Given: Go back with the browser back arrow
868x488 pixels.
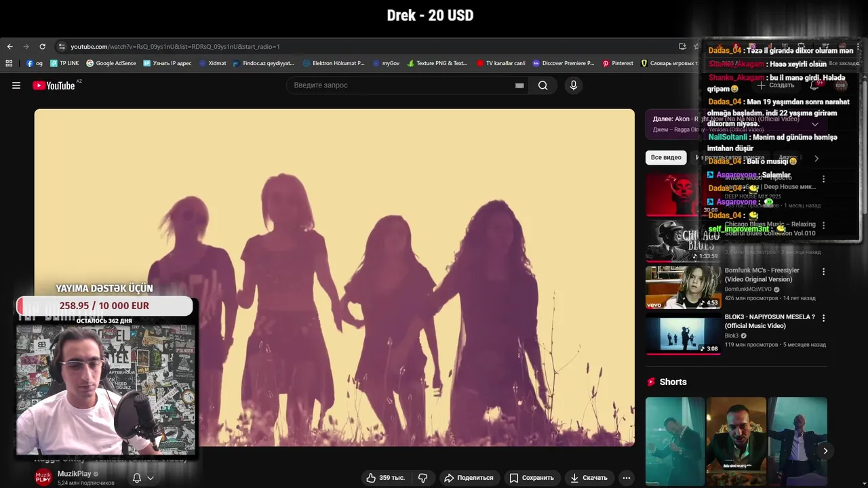Looking at the screenshot, I should pos(9,47).
